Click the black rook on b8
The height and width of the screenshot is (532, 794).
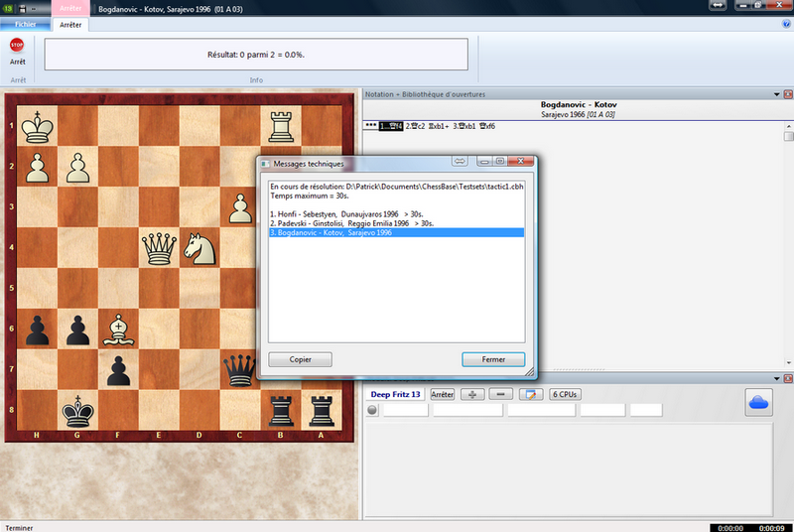(281, 411)
